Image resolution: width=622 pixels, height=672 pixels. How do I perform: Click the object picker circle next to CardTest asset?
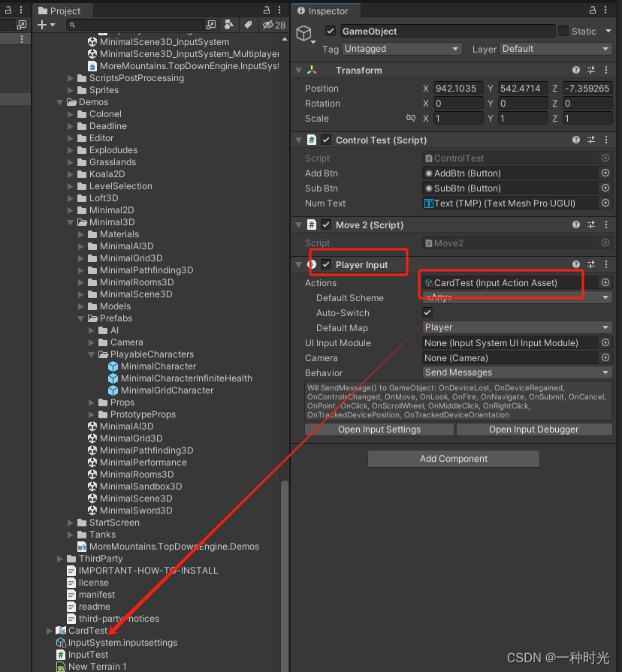click(606, 282)
